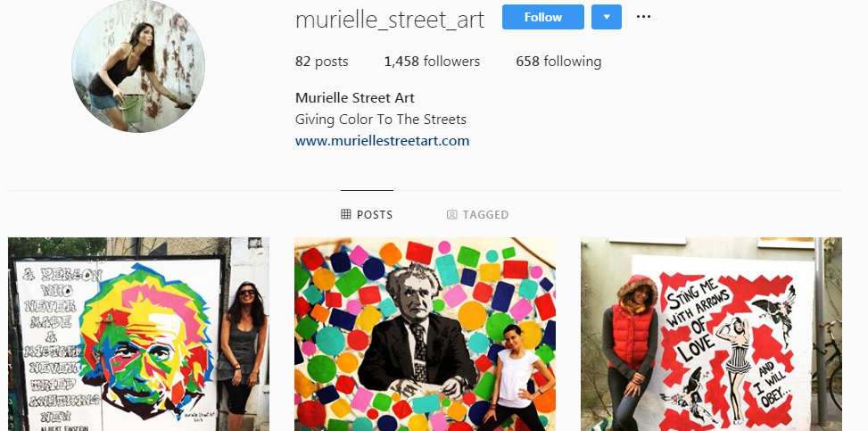The image size is (868, 431).
Task: Visit the www.muriellestreetart.com website link
Action: (x=382, y=141)
